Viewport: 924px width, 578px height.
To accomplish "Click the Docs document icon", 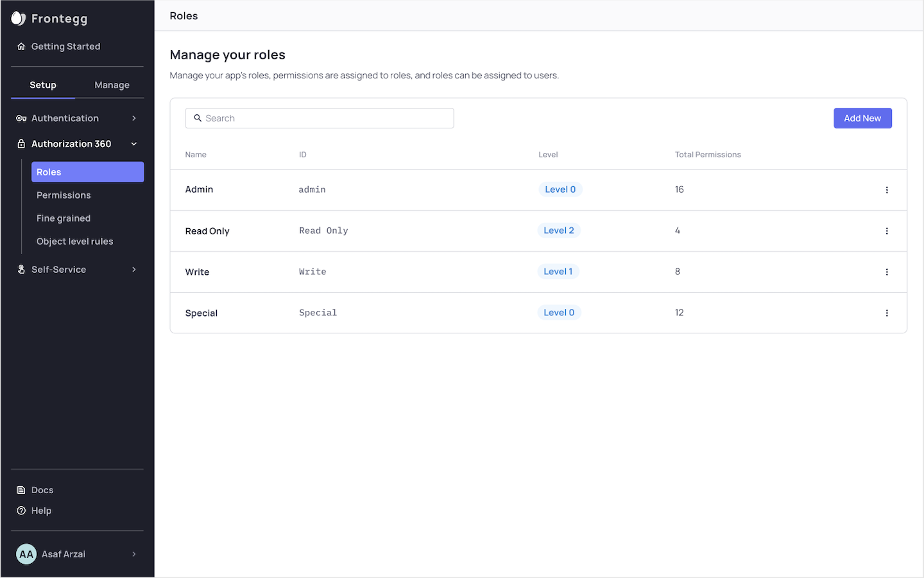I will pyautogui.click(x=21, y=490).
